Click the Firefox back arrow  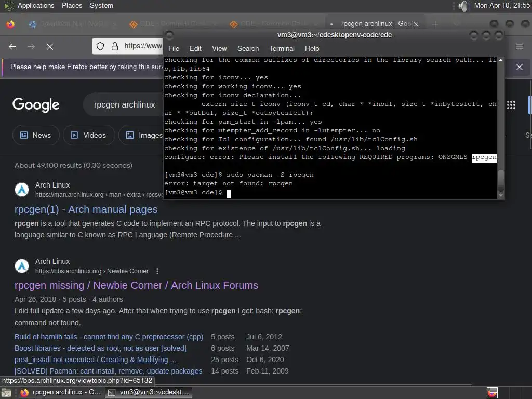pyautogui.click(x=12, y=46)
